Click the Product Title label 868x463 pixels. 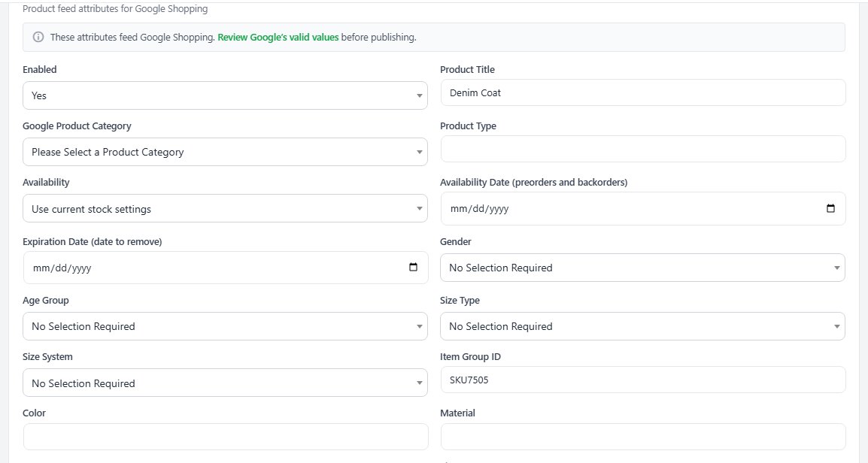click(x=467, y=69)
